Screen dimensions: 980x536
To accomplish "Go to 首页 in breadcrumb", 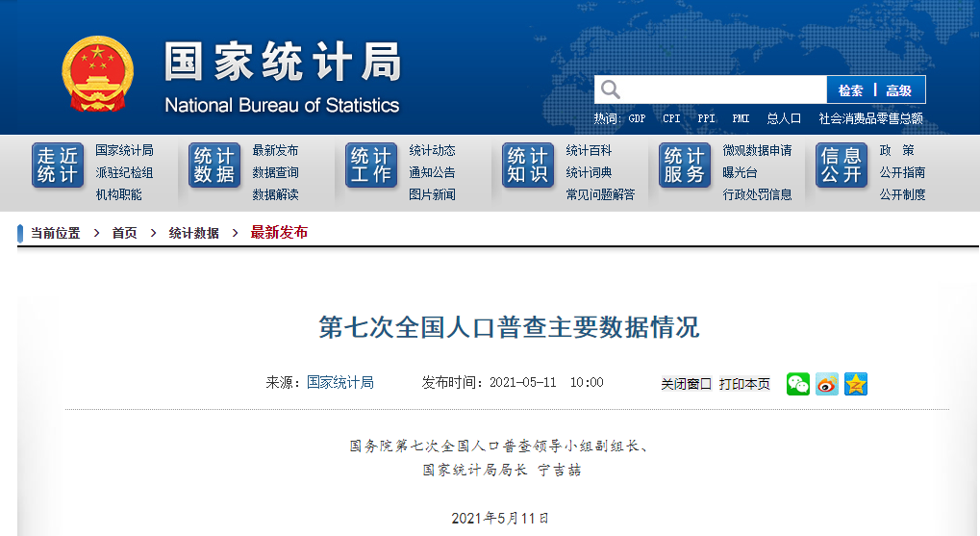I will point(124,233).
